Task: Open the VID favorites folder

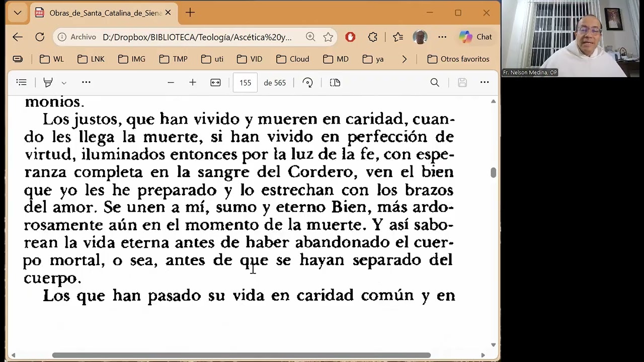Action: 250,59
